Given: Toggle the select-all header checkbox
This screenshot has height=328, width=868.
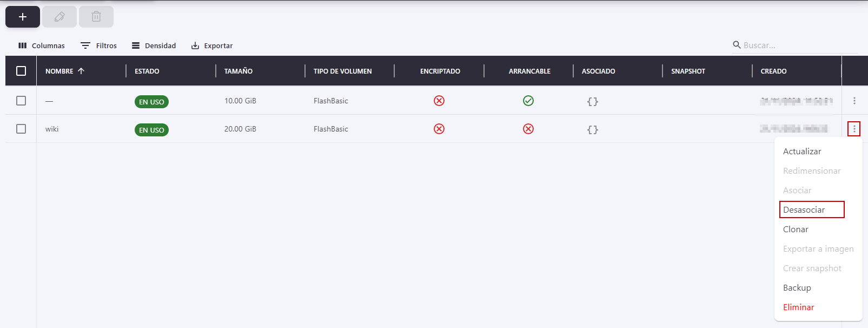Looking at the screenshot, I should [21, 71].
